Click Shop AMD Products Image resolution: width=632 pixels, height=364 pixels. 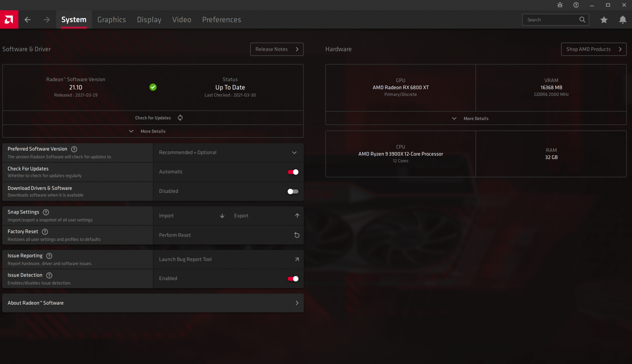(x=593, y=49)
